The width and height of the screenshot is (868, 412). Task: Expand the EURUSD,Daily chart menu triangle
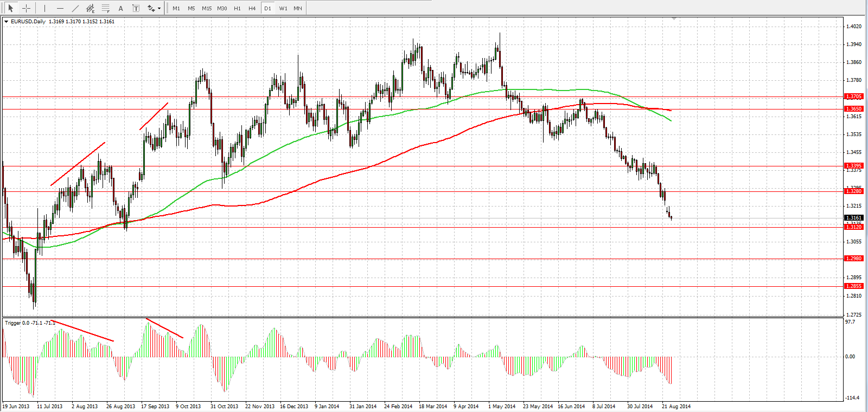click(6, 22)
